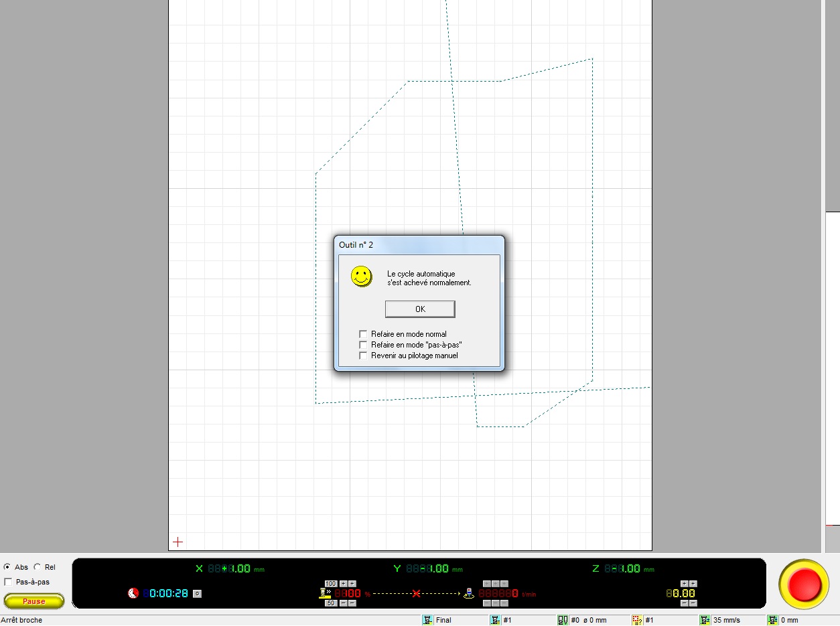Click the '0 mm' depth status icon
The width and height of the screenshot is (840, 626).
point(772,620)
